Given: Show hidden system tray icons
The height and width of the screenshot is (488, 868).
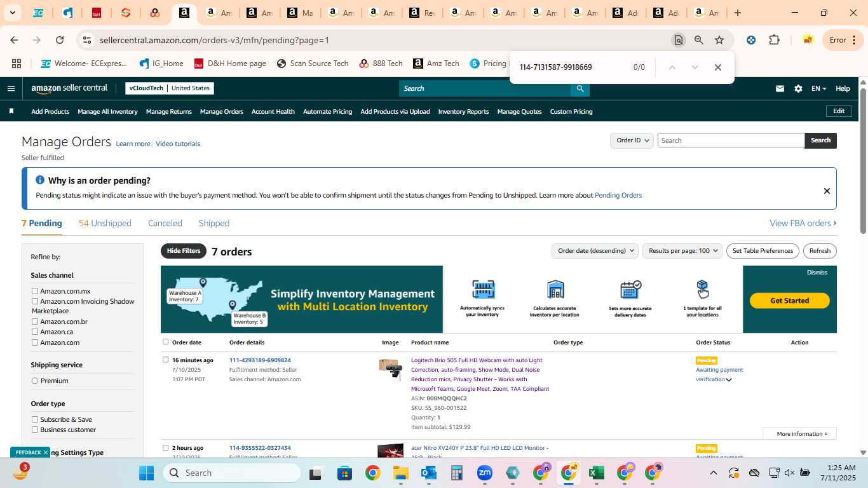Looking at the screenshot, I should point(713,473).
